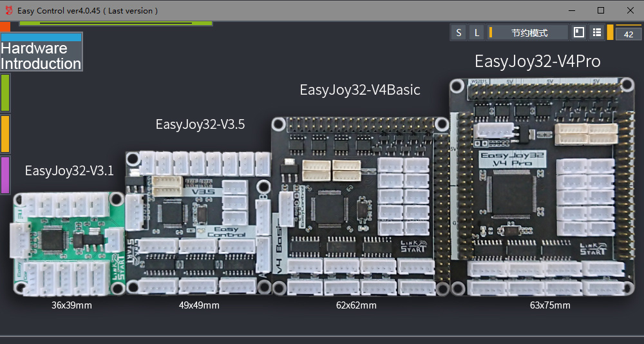Switch to the list view icon

[597, 32]
